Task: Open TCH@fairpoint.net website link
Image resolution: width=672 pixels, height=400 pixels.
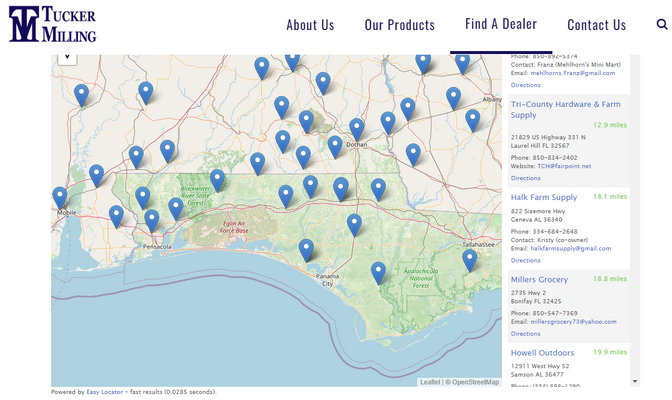Action: [x=564, y=166]
